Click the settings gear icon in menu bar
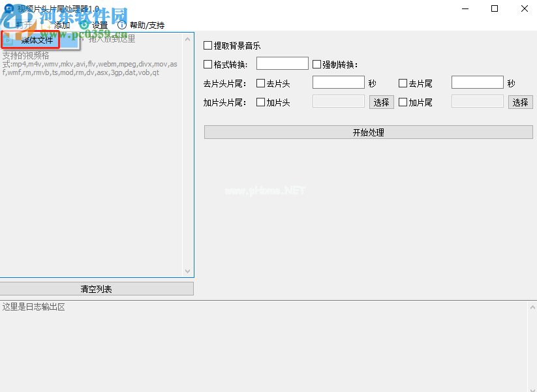Viewport: 537px width, 392px height. click(x=84, y=25)
